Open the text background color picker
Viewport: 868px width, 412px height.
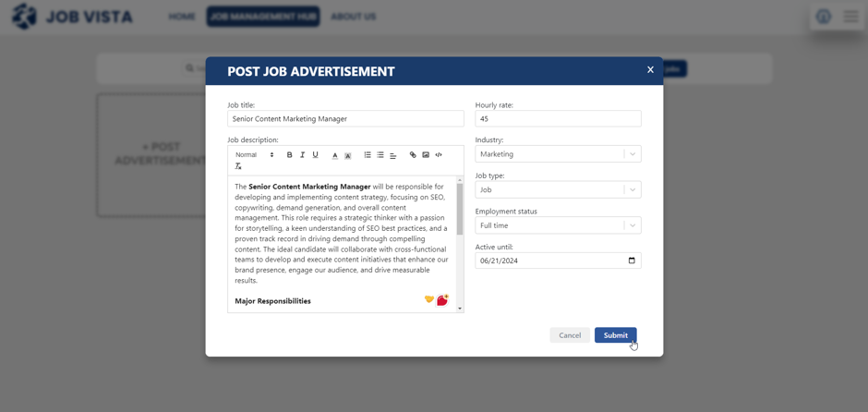348,155
